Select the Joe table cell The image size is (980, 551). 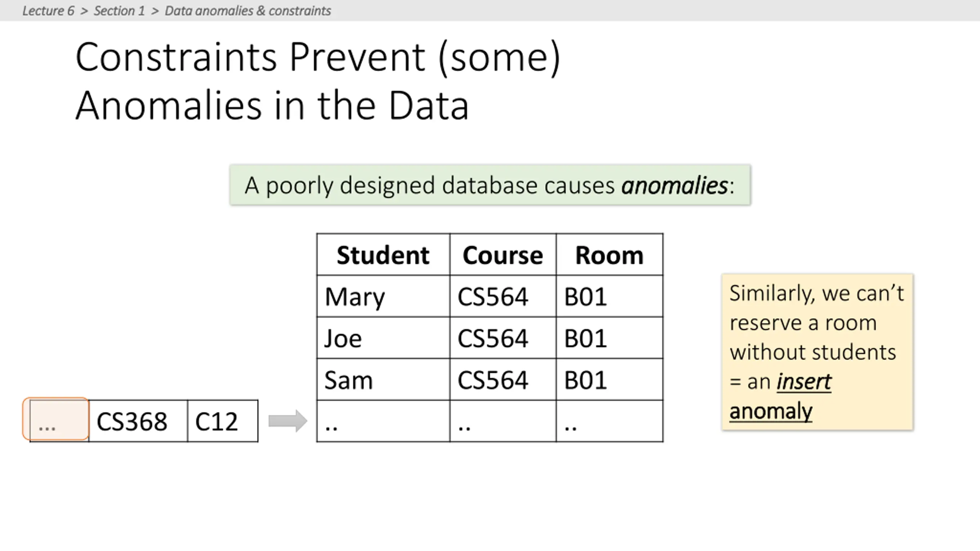(383, 338)
